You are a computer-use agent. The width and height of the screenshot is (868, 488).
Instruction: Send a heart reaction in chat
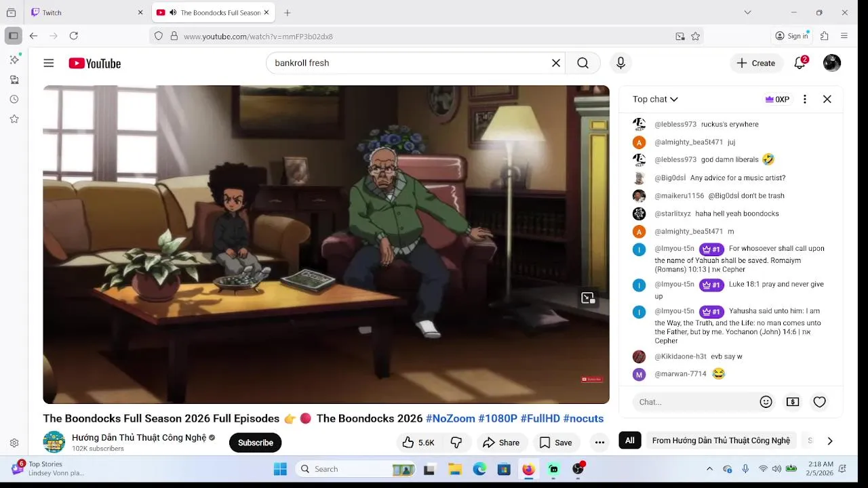[x=820, y=402]
